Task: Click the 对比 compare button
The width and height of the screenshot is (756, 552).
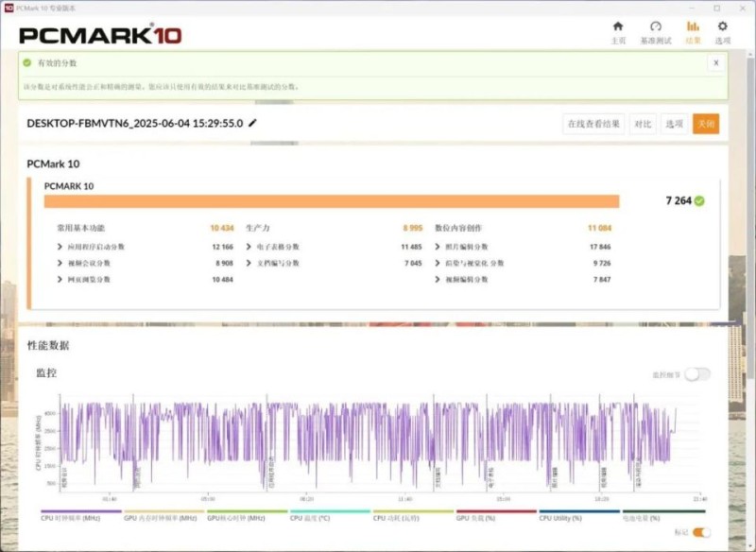Action: [642, 124]
